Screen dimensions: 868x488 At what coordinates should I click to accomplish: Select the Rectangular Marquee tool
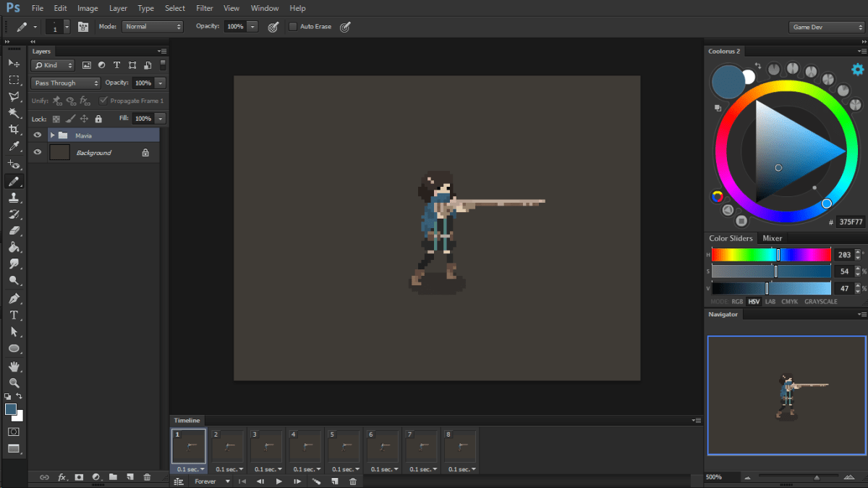[x=14, y=80]
